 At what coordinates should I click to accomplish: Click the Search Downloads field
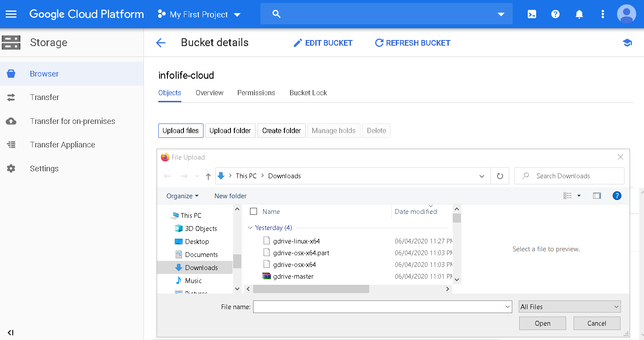click(x=569, y=176)
